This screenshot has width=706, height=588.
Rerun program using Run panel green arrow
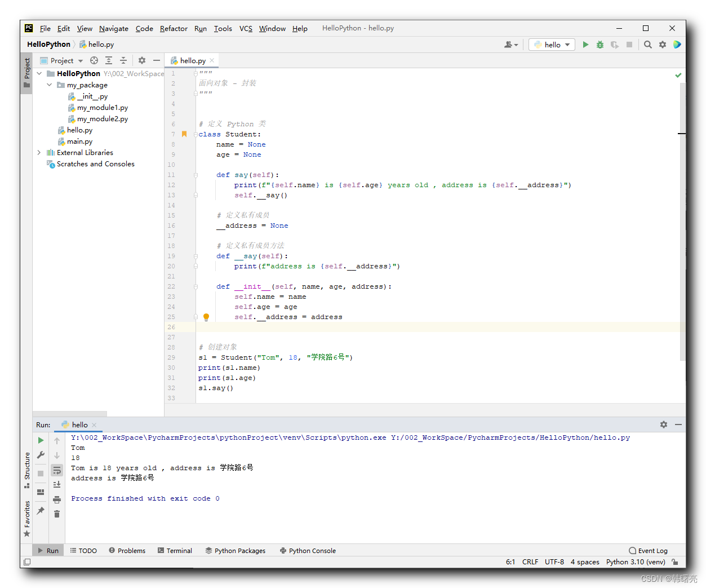click(x=41, y=440)
